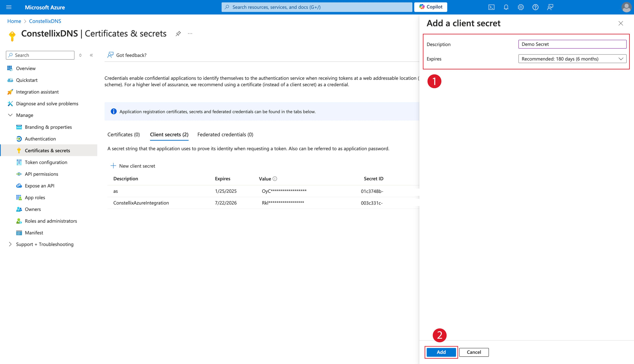The width and height of the screenshot is (634, 364).
Task: Collapse the Manage section
Action: (10, 115)
